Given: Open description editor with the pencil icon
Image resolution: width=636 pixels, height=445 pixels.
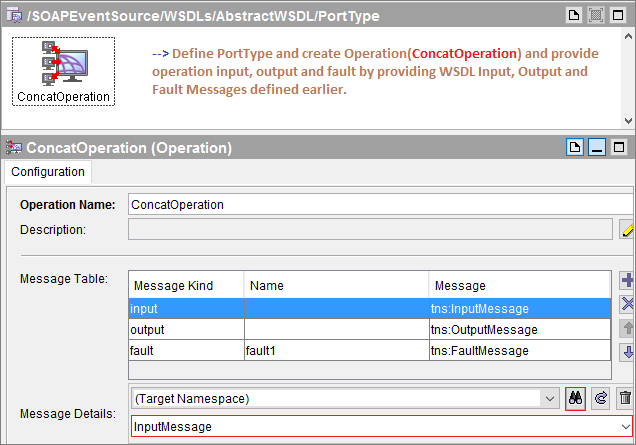Looking at the screenshot, I should click(627, 230).
